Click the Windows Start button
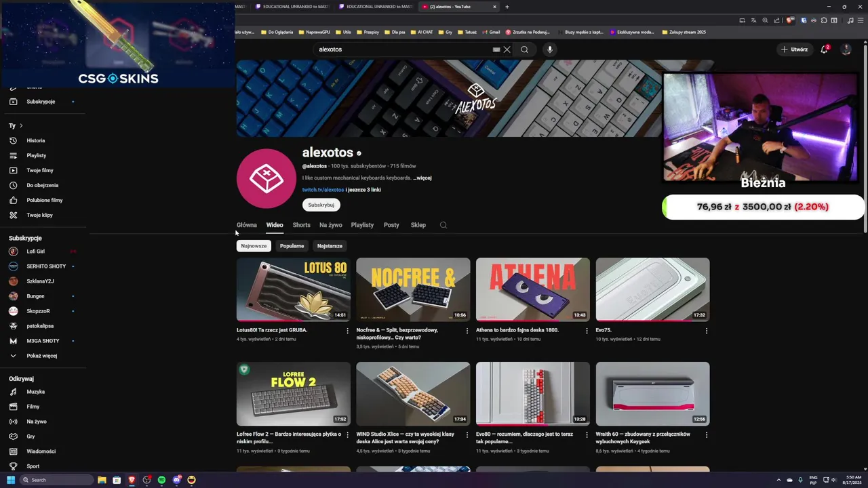The width and height of the screenshot is (868, 488). click(11, 480)
